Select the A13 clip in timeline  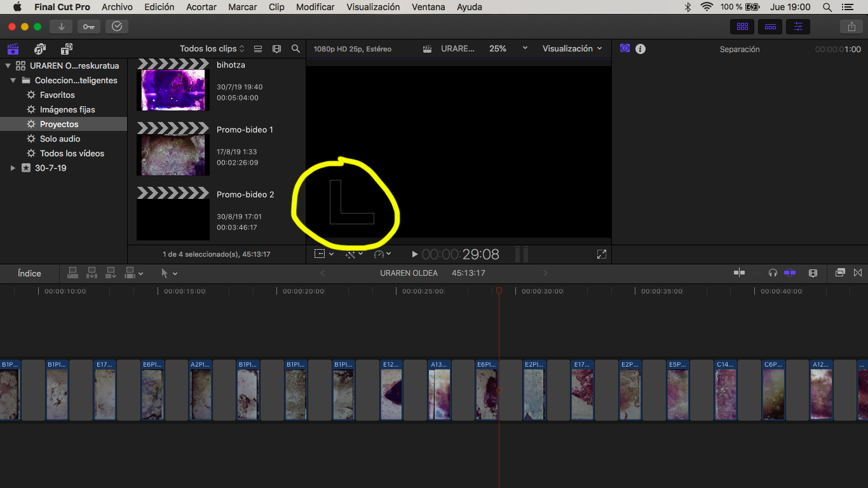pos(440,390)
